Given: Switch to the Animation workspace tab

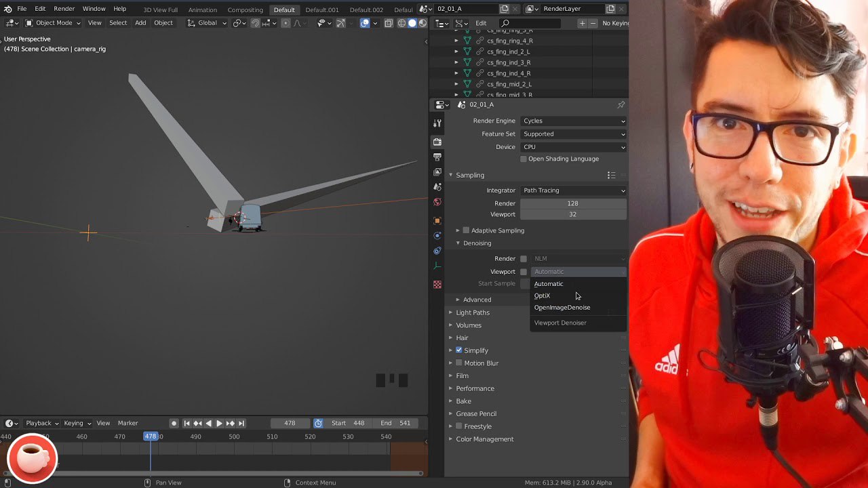Looking at the screenshot, I should (203, 10).
